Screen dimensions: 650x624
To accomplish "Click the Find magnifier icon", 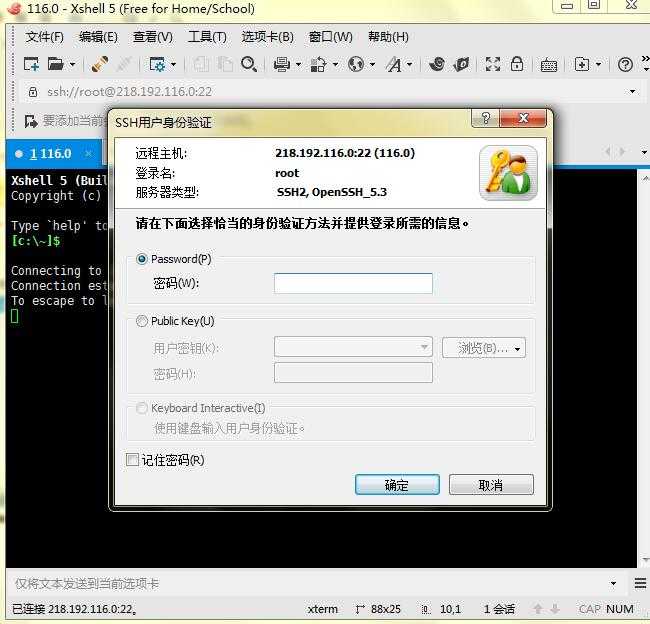I will (x=249, y=64).
